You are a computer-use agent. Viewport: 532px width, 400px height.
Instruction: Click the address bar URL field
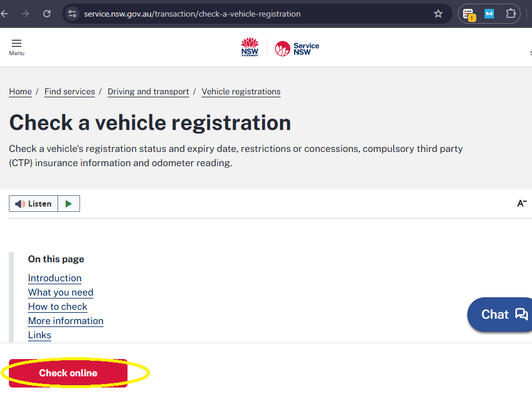237,14
